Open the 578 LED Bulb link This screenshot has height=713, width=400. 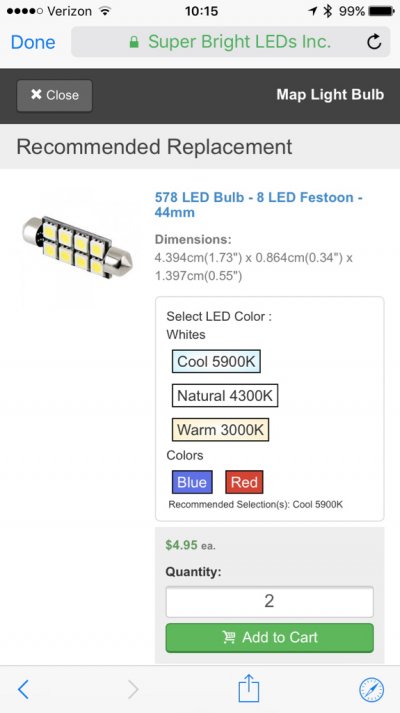point(259,205)
